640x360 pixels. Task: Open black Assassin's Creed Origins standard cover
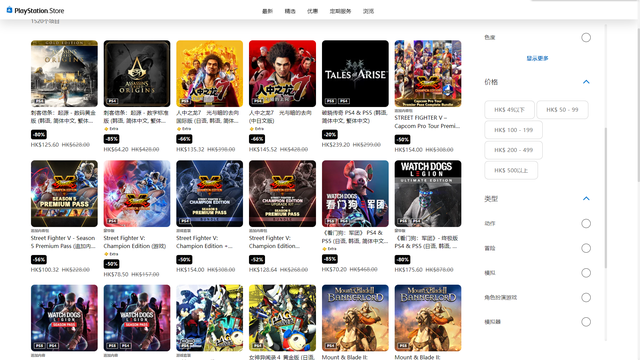tap(137, 73)
